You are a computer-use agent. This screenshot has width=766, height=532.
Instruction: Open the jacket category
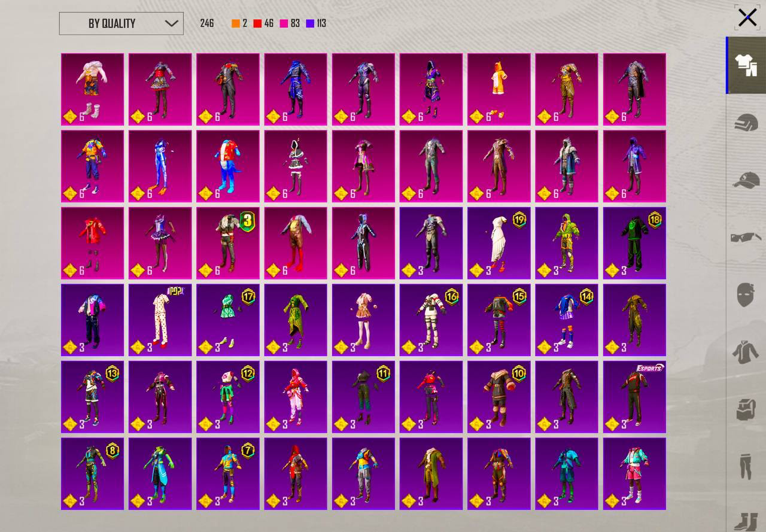tap(746, 352)
